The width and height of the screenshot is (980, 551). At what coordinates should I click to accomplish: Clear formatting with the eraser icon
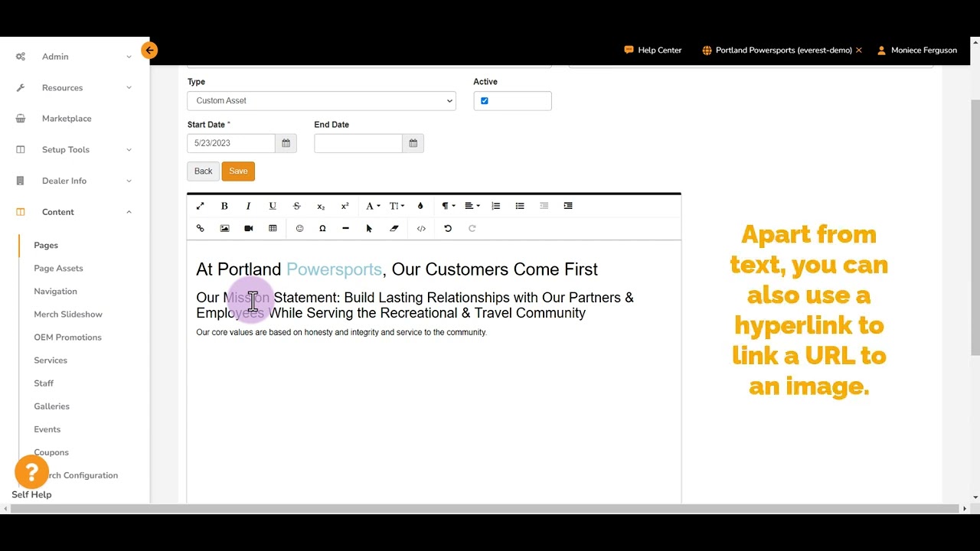click(394, 228)
